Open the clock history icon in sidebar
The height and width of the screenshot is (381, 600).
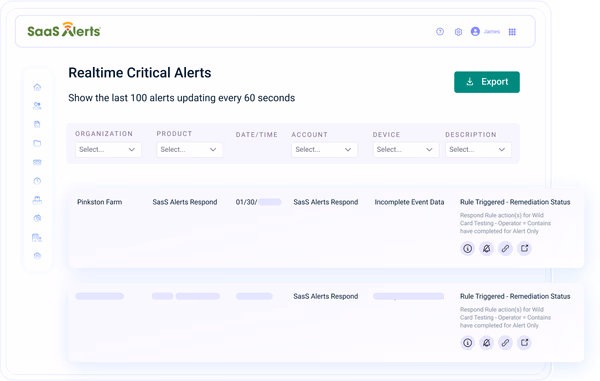37,181
